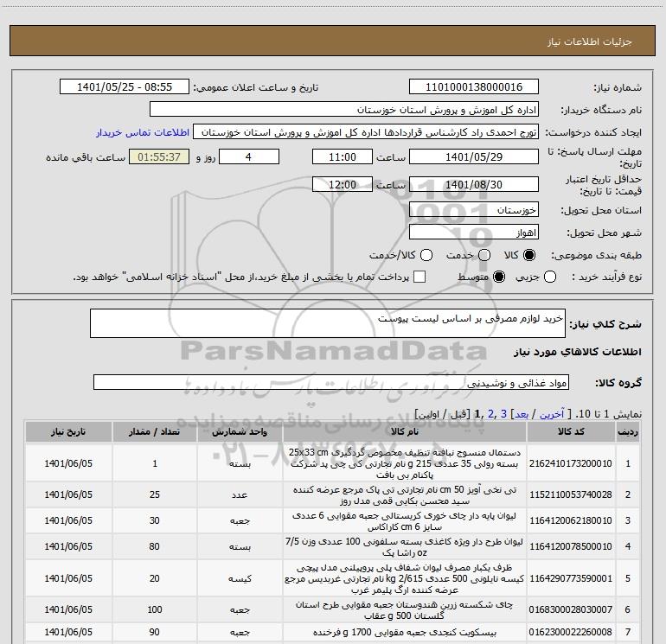Select the متوسط purchase type radio
Screen dimensions: 666x644
[499, 277]
